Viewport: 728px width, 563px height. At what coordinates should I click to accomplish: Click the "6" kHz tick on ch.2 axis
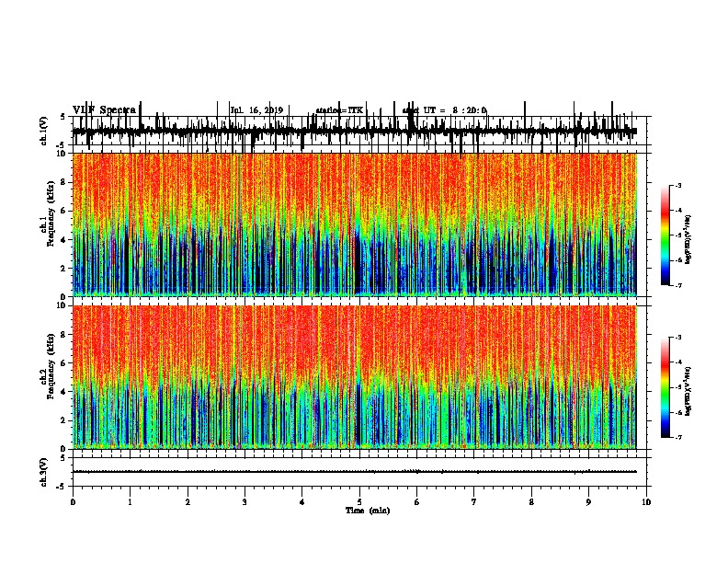click(63, 362)
